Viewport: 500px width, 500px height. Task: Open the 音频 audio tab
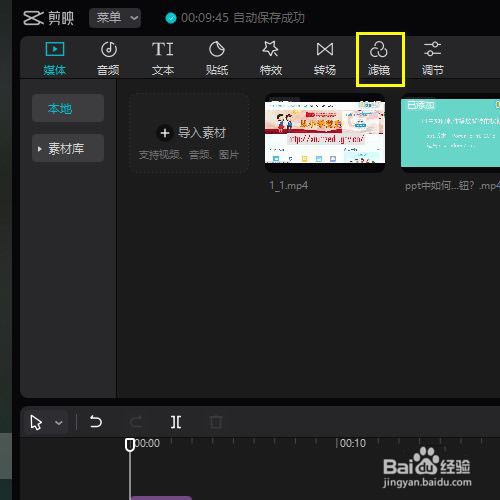108,58
